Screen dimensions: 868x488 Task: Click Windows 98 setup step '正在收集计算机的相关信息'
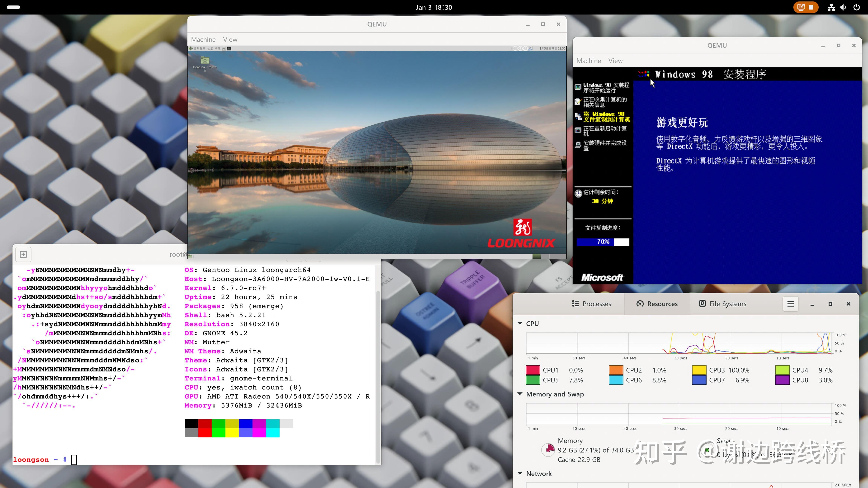coord(605,102)
